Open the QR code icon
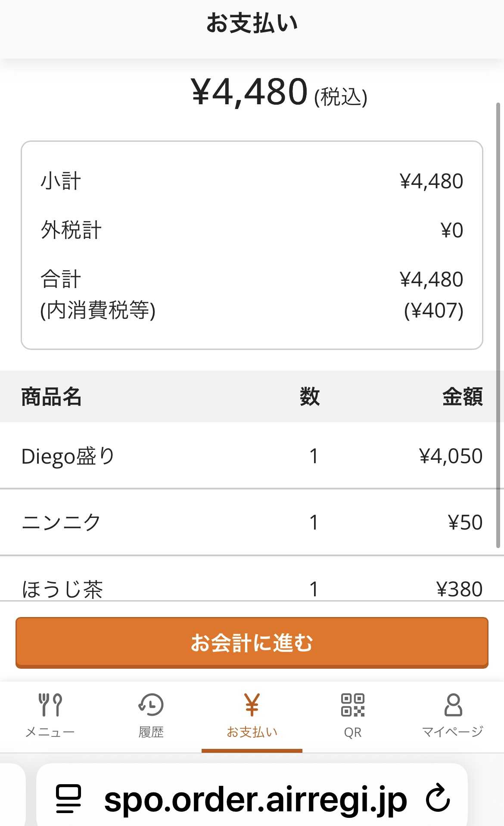The height and width of the screenshot is (826, 504). (352, 704)
